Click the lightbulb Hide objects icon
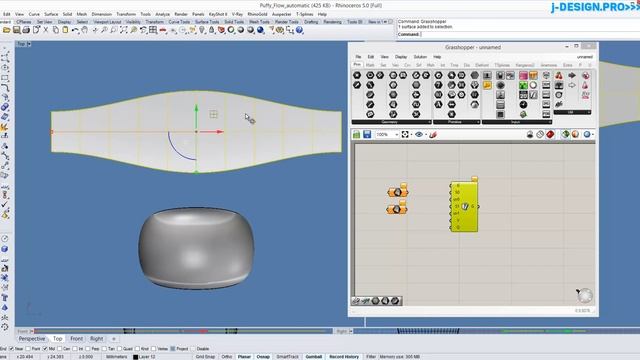 pyautogui.click(x=202, y=30)
